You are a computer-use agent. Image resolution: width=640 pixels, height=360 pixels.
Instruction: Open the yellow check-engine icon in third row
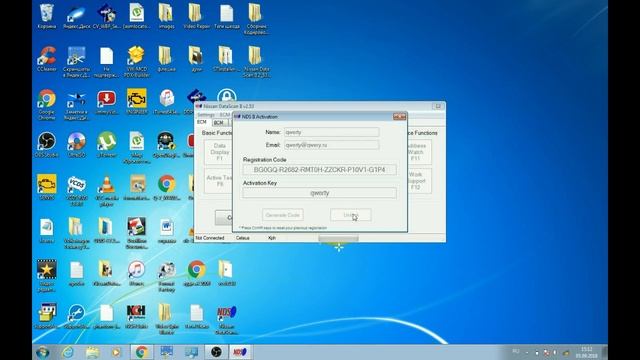coord(136,102)
